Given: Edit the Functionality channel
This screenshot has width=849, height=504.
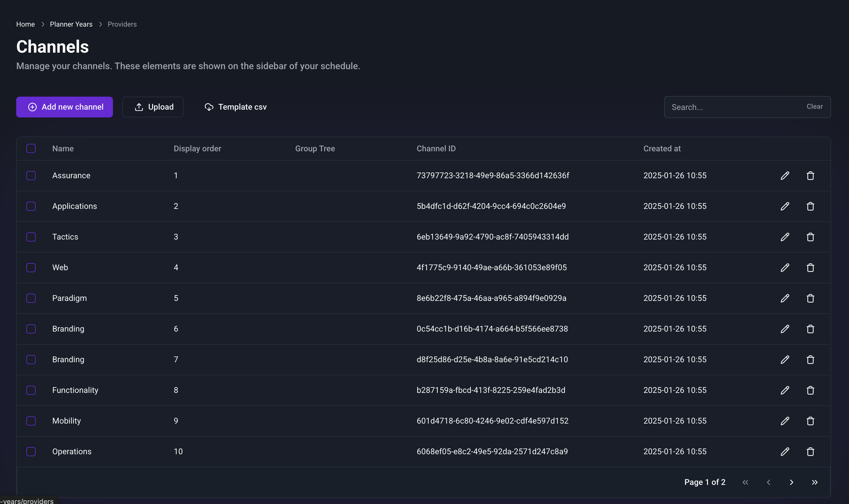Looking at the screenshot, I should click(x=785, y=390).
